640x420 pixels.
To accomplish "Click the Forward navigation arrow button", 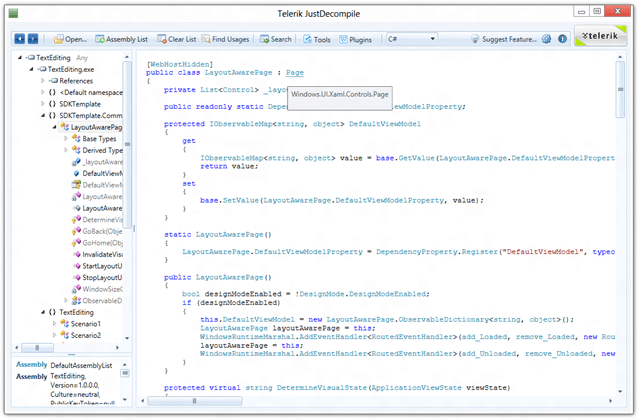I will 33,39.
